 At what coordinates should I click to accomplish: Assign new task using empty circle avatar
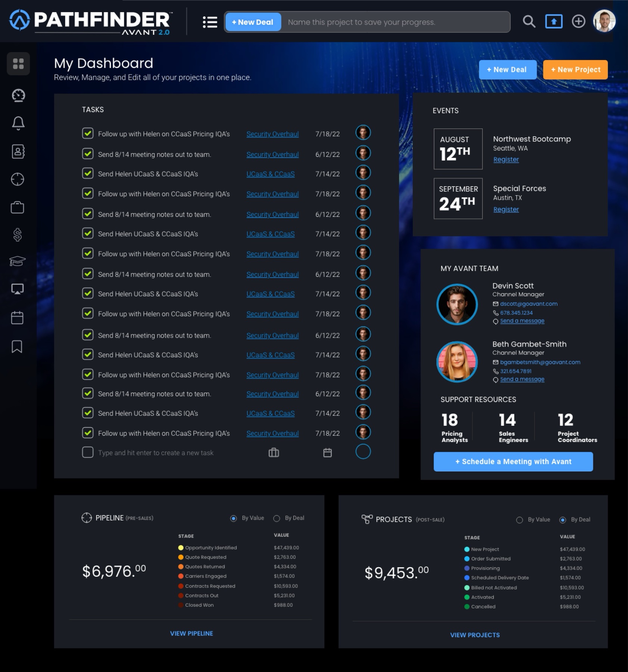363,452
